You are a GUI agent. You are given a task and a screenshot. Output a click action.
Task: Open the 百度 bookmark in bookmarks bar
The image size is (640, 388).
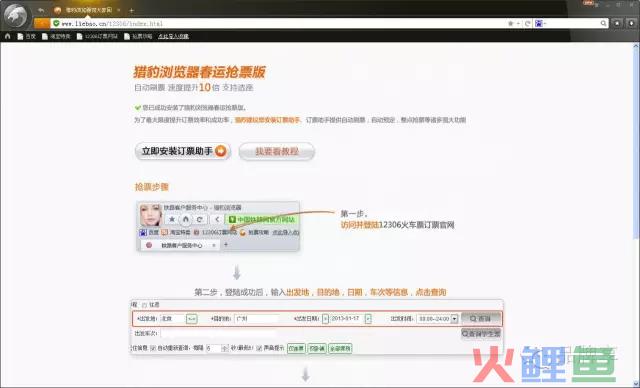pos(27,36)
